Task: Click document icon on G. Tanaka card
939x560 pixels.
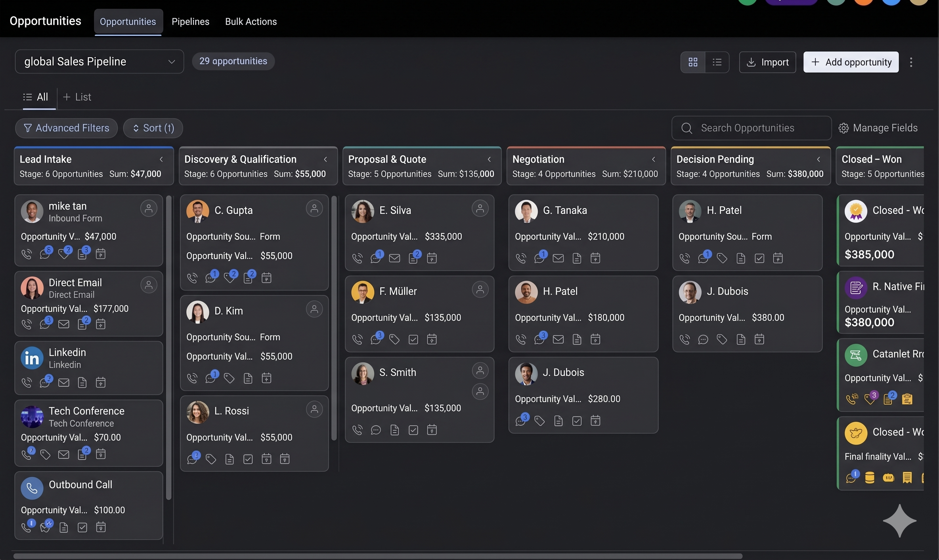Action: coord(577,258)
